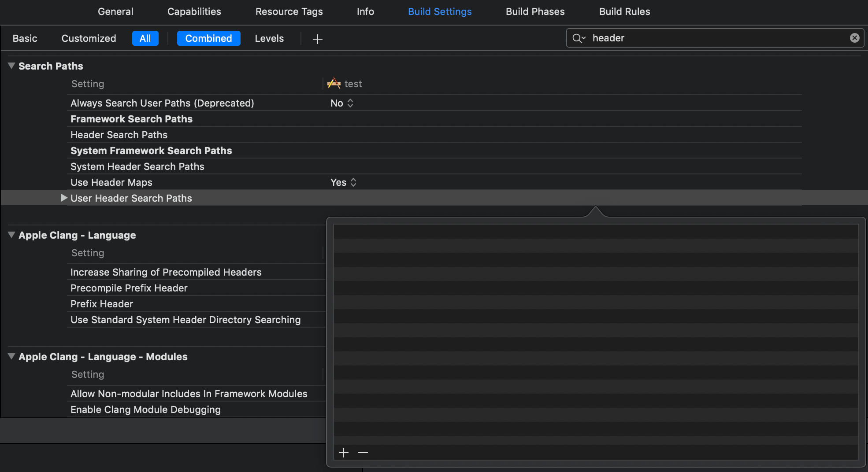
Task: Show only Customized build settings
Action: (x=89, y=38)
